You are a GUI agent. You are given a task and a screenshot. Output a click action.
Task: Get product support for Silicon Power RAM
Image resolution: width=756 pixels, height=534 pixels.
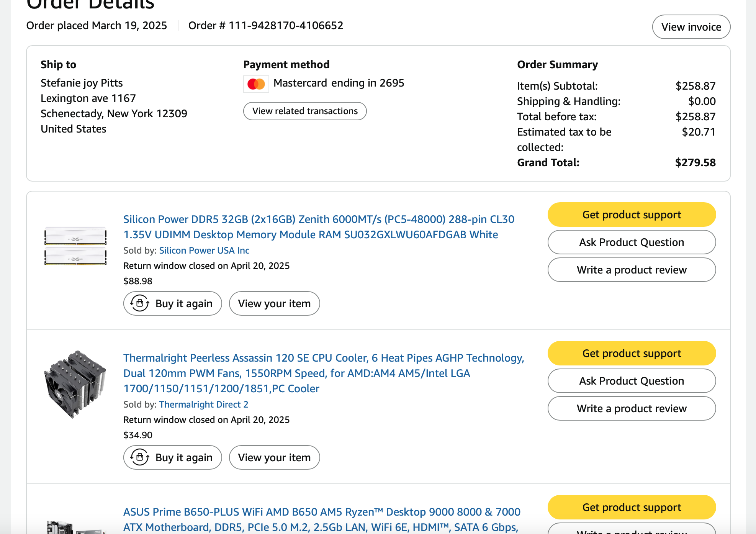pos(632,215)
